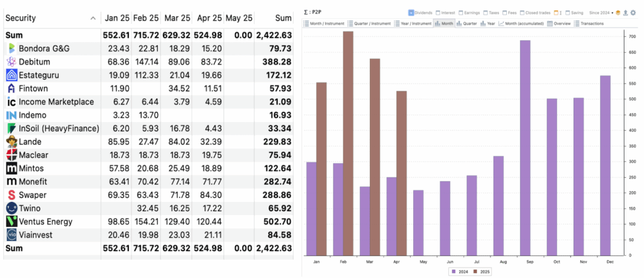The width and height of the screenshot is (644, 278).
Task: Click the 2024 purple legend swatch
Action: click(x=453, y=272)
